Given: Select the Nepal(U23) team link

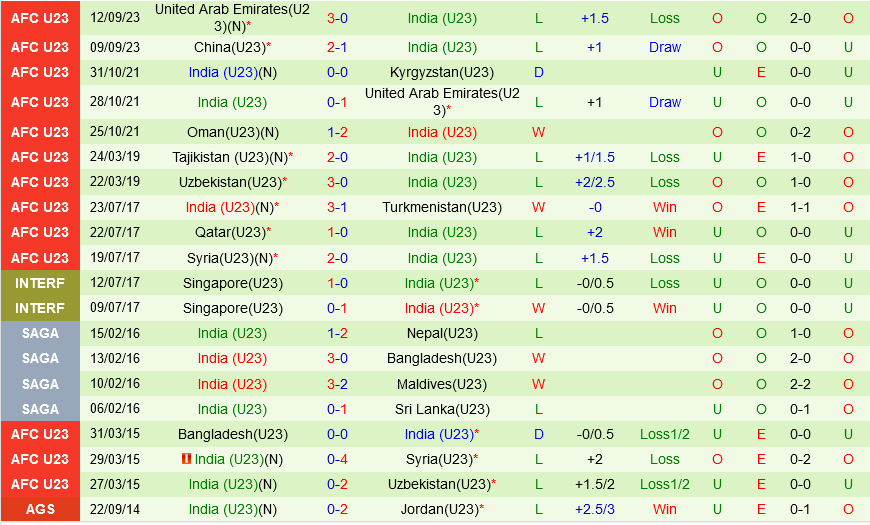Looking at the screenshot, I should tap(442, 333).
